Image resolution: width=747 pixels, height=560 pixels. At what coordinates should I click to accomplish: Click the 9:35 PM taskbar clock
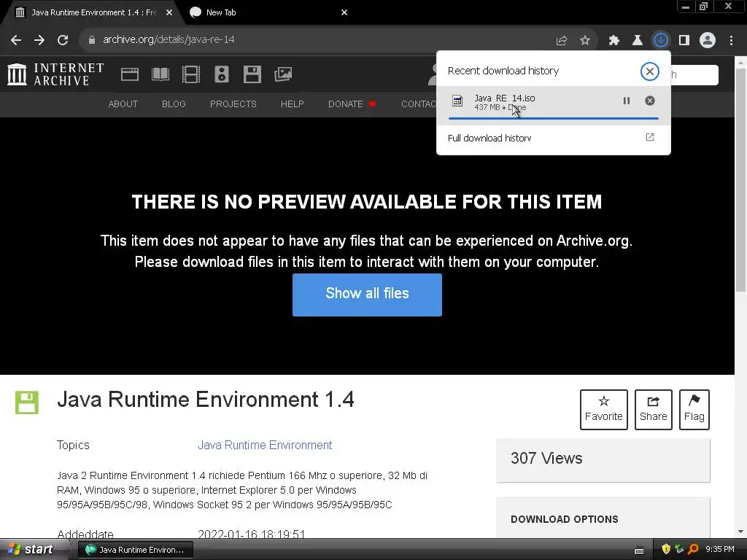[720, 550]
